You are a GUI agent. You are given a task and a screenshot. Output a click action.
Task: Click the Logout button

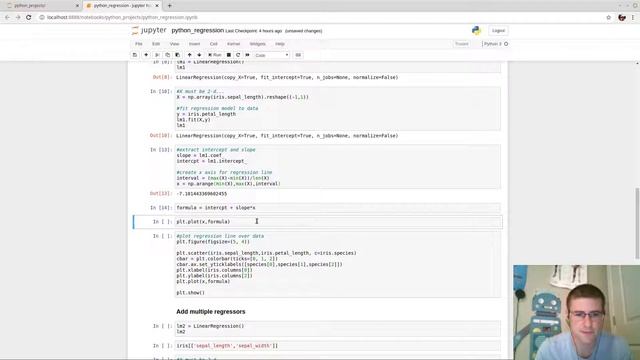click(x=498, y=31)
